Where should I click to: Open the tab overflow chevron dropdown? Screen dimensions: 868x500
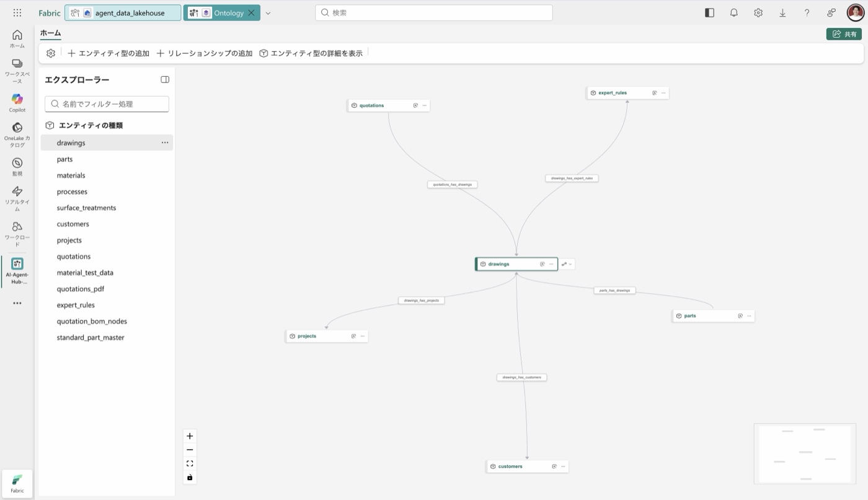(x=268, y=13)
